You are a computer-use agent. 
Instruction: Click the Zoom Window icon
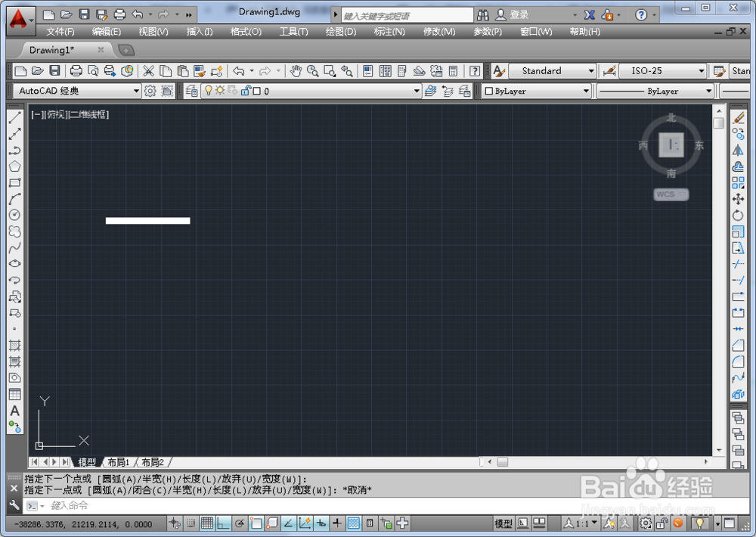click(x=330, y=71)
